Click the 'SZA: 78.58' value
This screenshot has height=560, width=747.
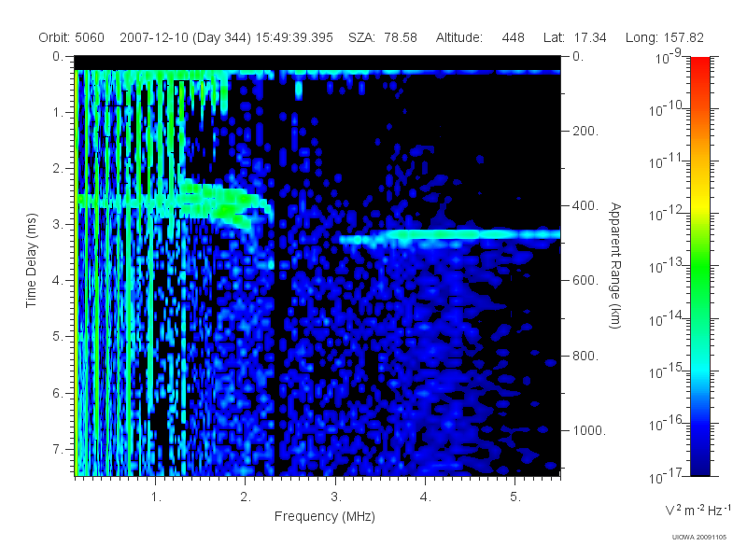pyautogui.click(x=383, y=37)
